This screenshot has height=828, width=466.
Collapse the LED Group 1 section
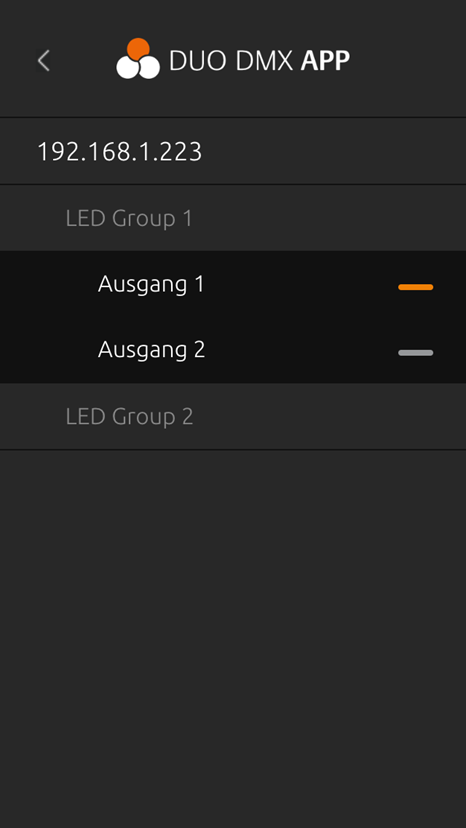[233, 218]
